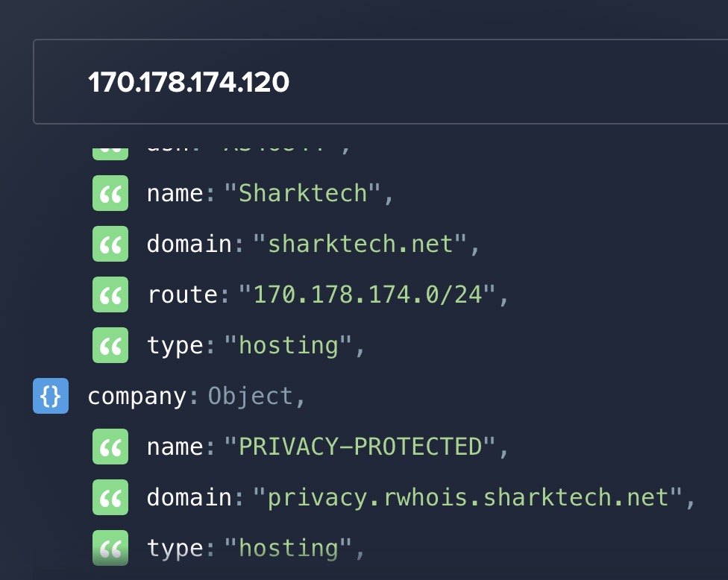Select the route value "170.178.174.0/24"
The image size is (728, 580).
point(366,295)
